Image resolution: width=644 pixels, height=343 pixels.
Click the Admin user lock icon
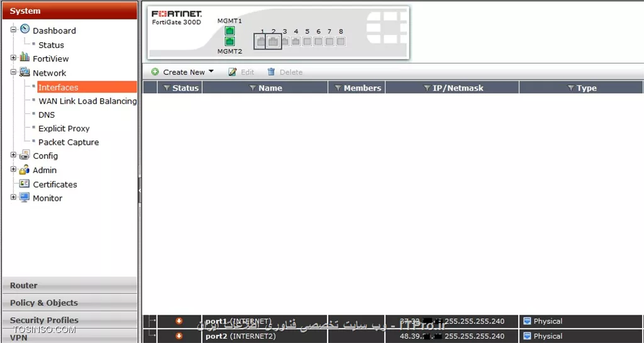[x=25, y=169]
